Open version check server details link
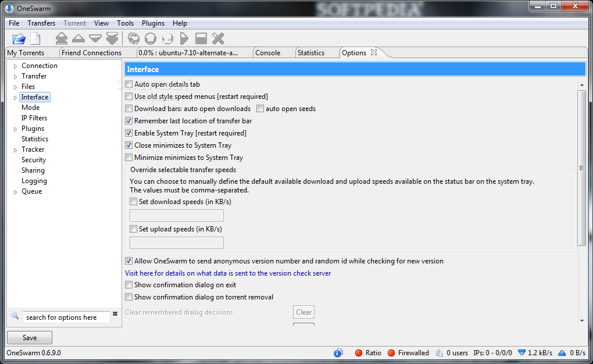The height and width of the screenshot is (364, 593). [228, 273]
